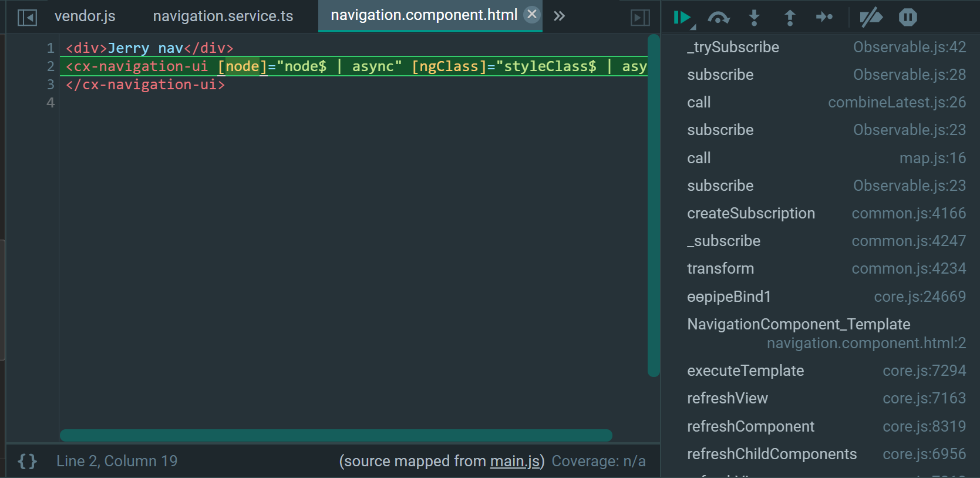Click the ngClass binding in line 2
980x478 pixels.
point(449,66)
